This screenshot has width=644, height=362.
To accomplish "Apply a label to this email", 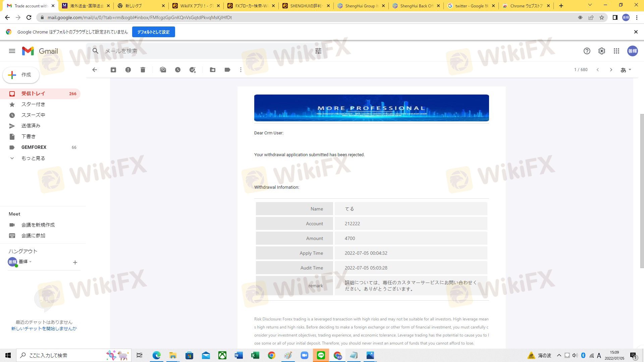I will (x=227, y=70).
